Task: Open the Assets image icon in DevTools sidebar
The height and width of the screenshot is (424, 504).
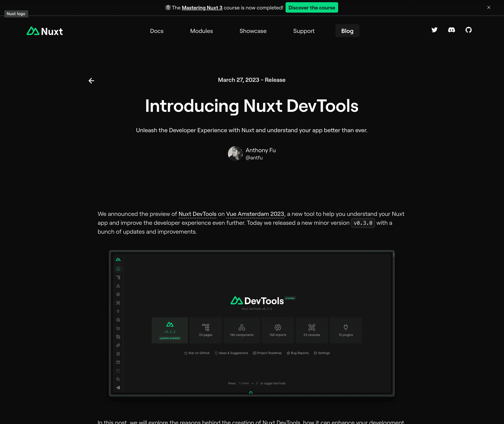Action: coord(118,337)
